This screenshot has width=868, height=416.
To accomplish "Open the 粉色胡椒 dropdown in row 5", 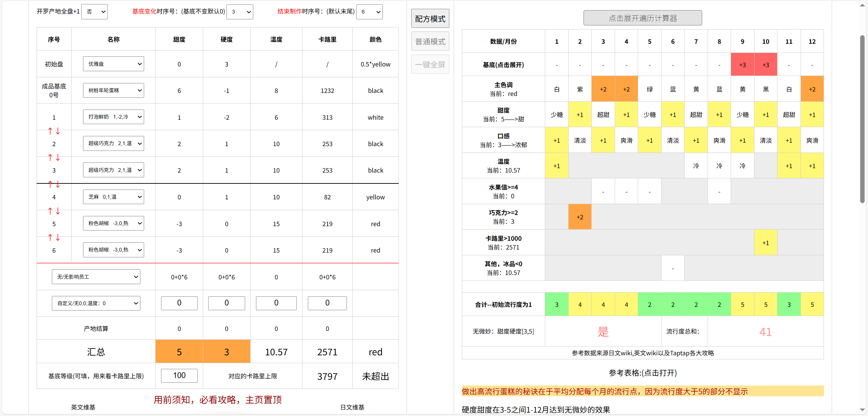I will coord(113,223).
